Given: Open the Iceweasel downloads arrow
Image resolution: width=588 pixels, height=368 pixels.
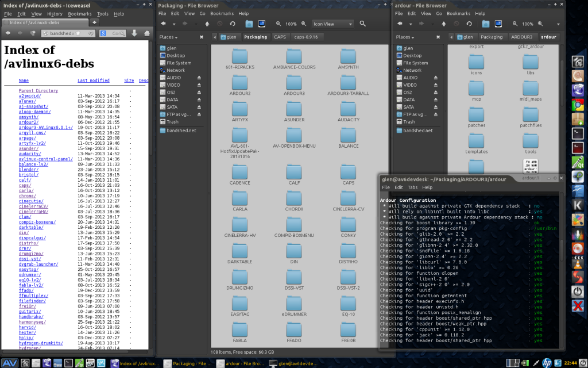Looking at the screenshot, I should pyautogui.click(x=134, y=33).
